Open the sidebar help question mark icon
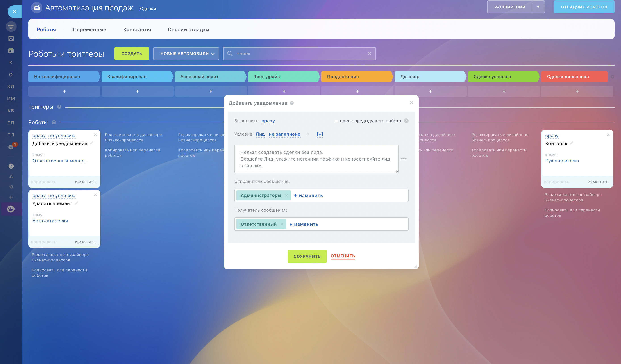This screenshot has height=364, width=621. [11, 166]
